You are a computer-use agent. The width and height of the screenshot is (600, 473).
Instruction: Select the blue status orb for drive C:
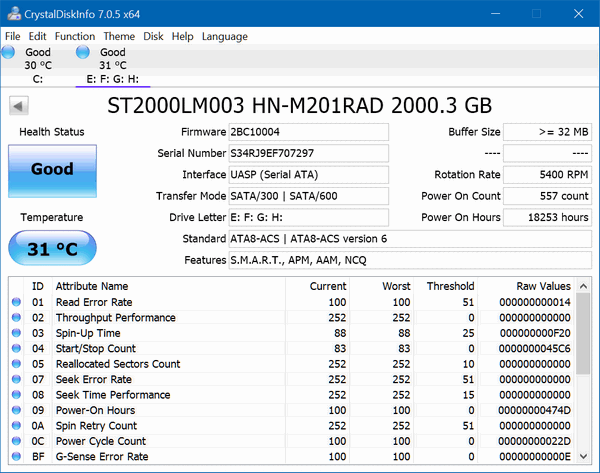tap(8, 52)
